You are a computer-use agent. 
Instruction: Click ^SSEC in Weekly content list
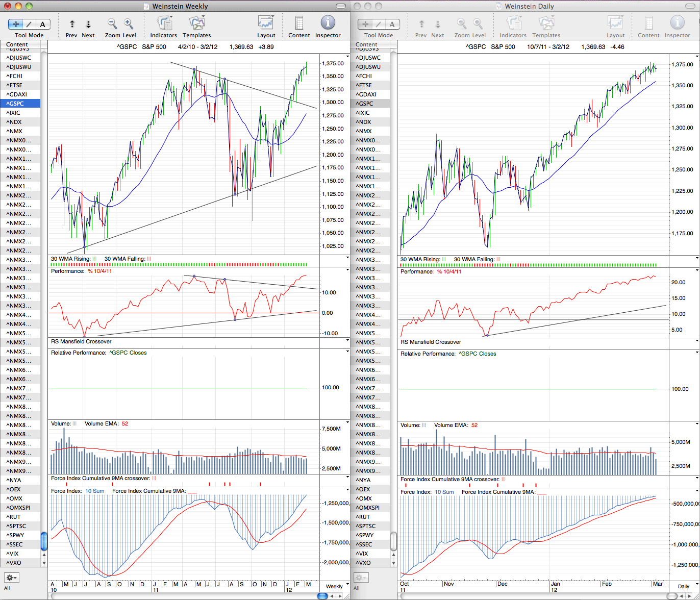coord(20,544)
